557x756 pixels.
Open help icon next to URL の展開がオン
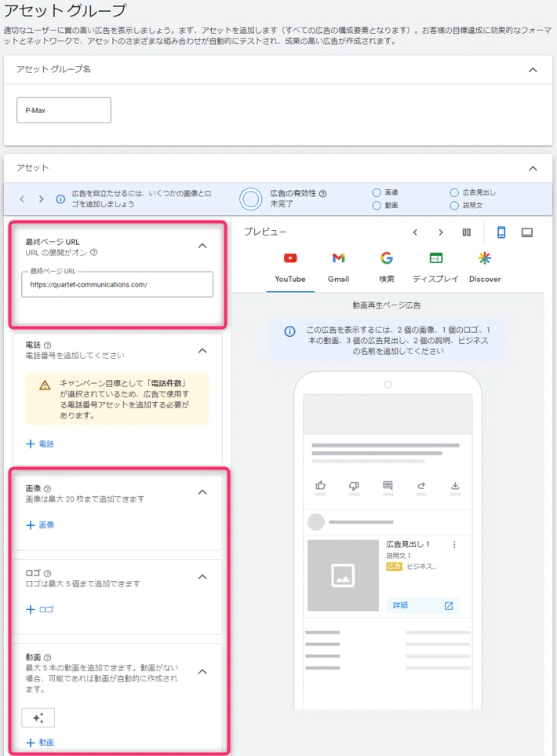coord(94,252)
